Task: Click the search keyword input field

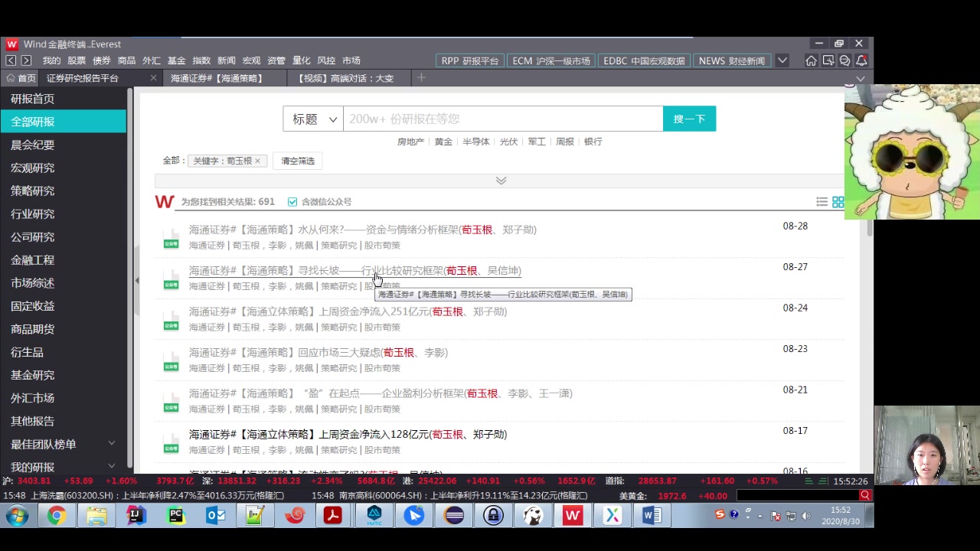Action: [503, 119]
